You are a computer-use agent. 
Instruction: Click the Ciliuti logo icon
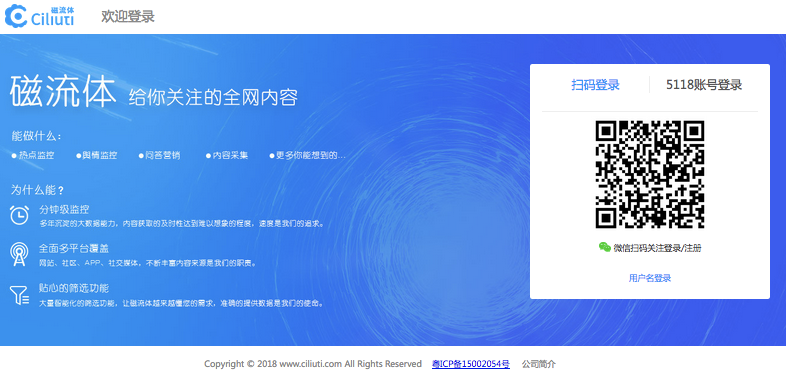click(x=15, y=16)
